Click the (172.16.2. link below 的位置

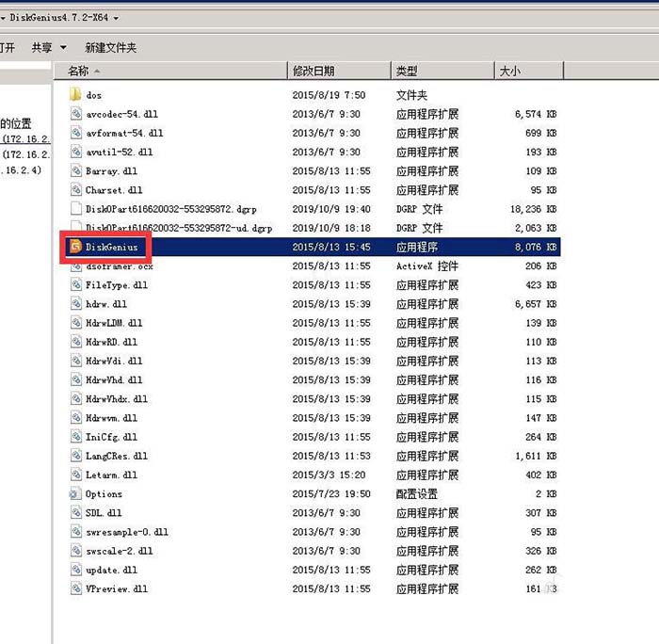pyautogui.click(x=26, y=138)
